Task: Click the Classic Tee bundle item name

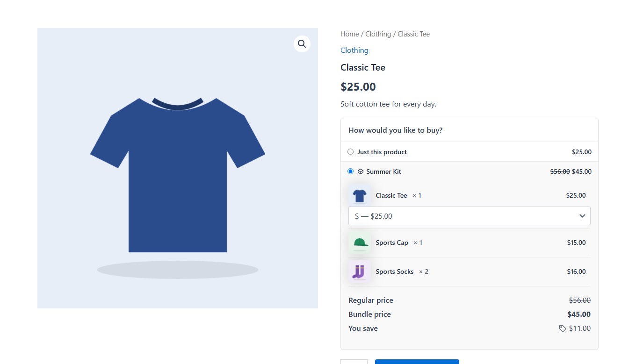Action: click(391, 195)
